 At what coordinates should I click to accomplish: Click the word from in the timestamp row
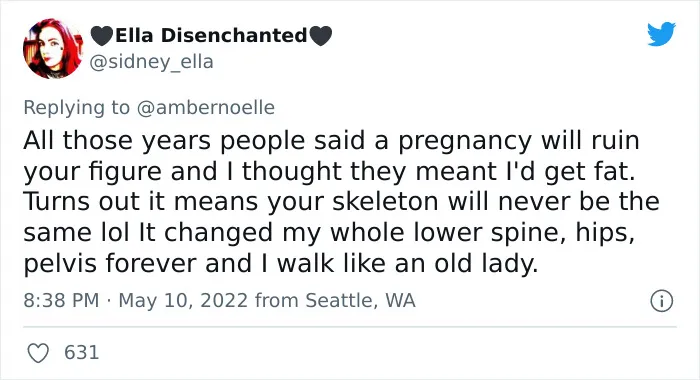(276, 301)
